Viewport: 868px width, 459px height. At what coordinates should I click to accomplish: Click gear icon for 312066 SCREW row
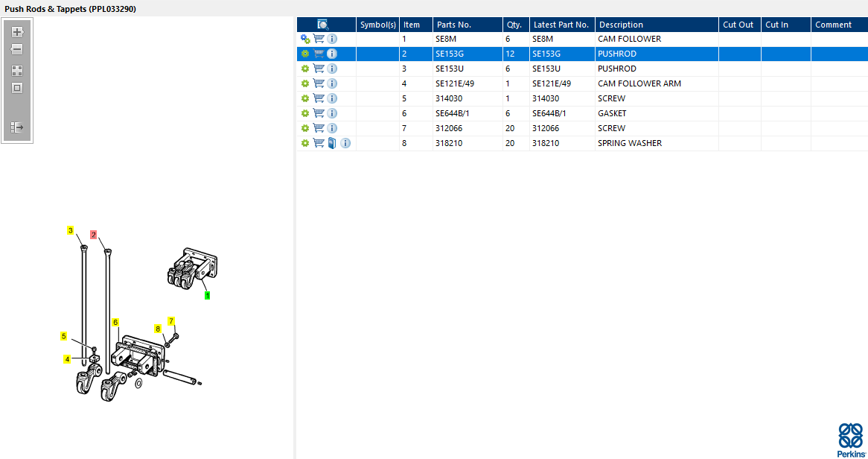[x=305, y=128]
